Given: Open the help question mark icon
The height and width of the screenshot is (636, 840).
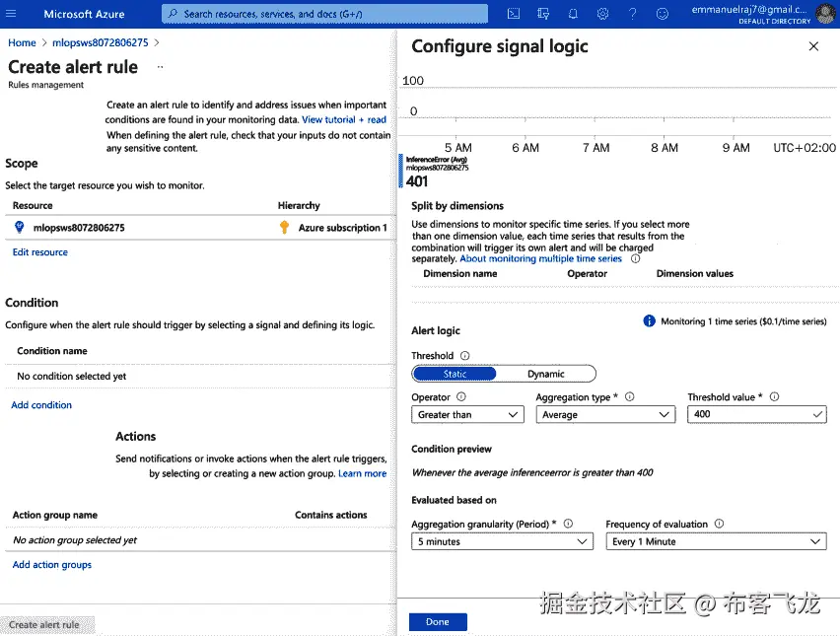Looking at the screenshot, I should [633, 14].
